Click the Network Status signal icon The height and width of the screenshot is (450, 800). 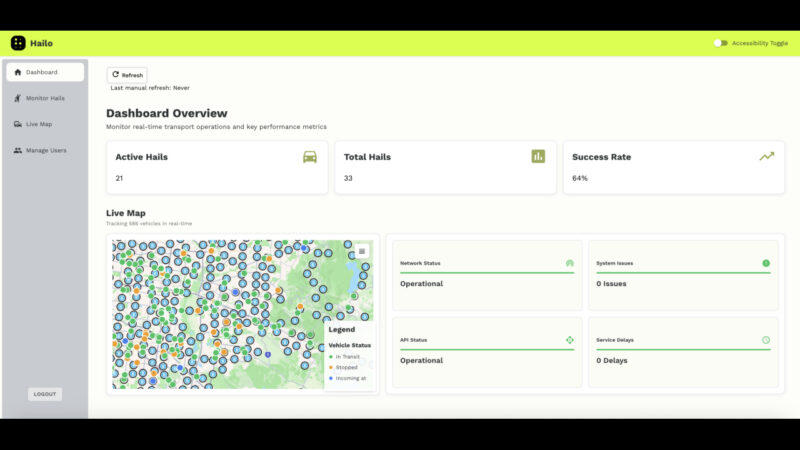point(569,263)
